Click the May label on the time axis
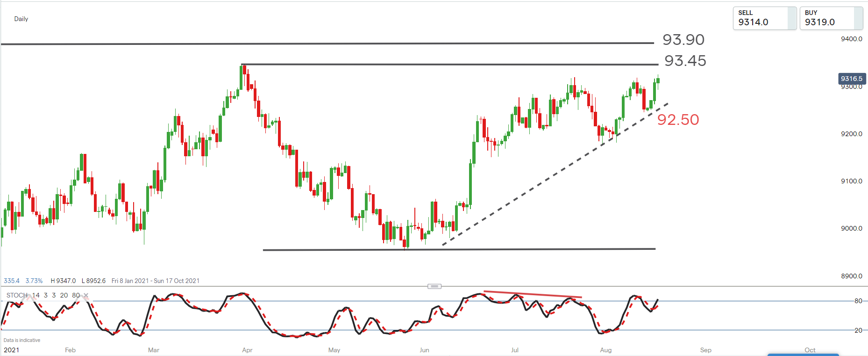The image size is (868, 356). 334,350
